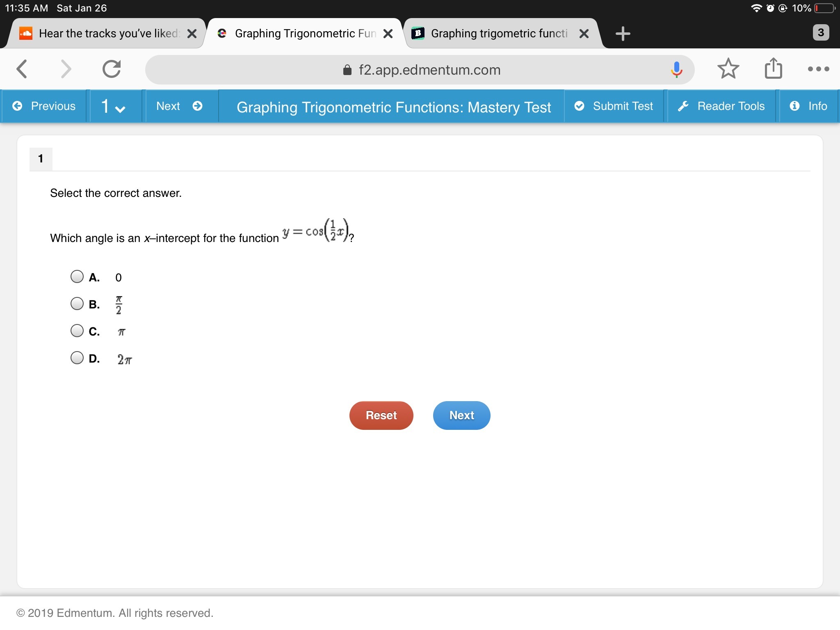Open Reader Tools menu
This screenshot has height=630, width=840.
point(721,106)
